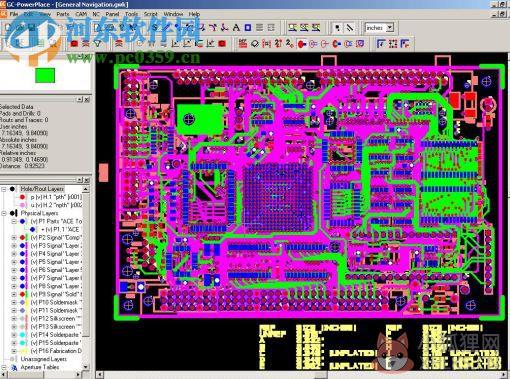The image size is (510, 379).
Task: Expand the P12 Silkscreen layer node
Action: (x=14, y=319)
